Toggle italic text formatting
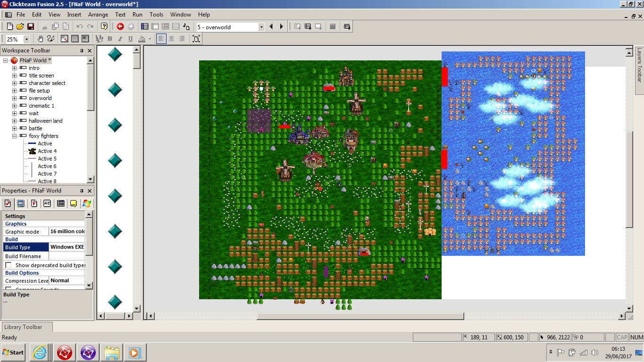Viewport: 644px width, 362px height. coord(120,39)
